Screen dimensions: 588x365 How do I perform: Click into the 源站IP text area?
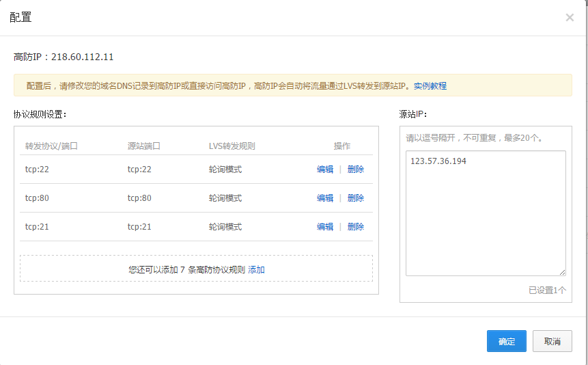click(x=486, y=213)
